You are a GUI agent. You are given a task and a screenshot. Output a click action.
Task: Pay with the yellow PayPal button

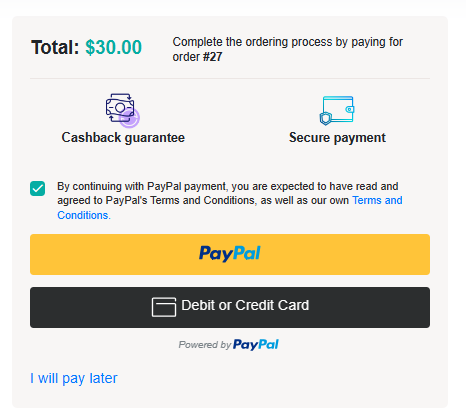click(230, 254)
